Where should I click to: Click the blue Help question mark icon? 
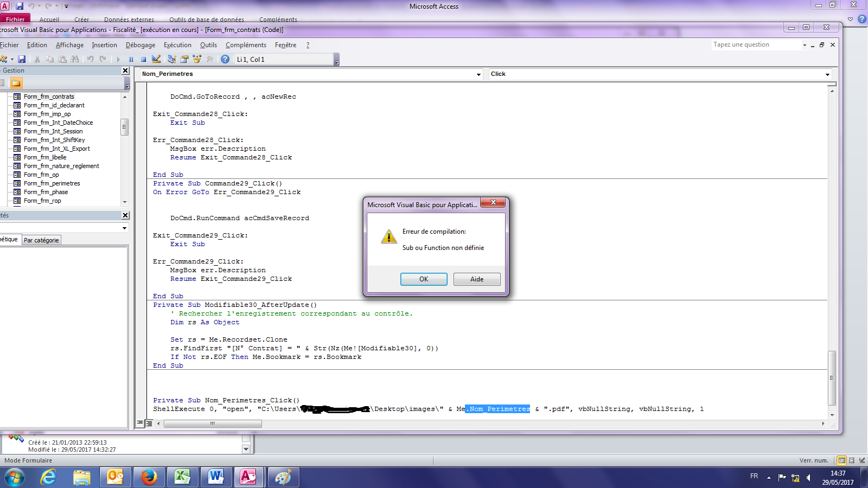coord(225,59)
